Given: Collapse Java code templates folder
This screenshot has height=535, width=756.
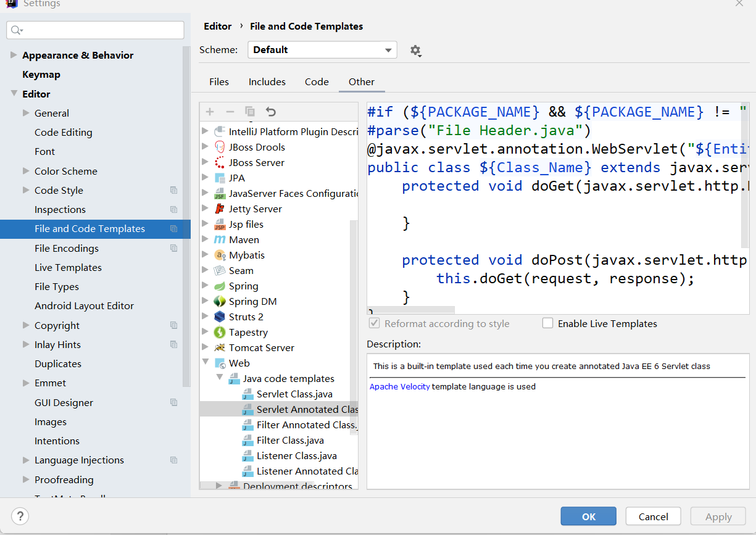Looking at the screenshot, I should (219, 378).
